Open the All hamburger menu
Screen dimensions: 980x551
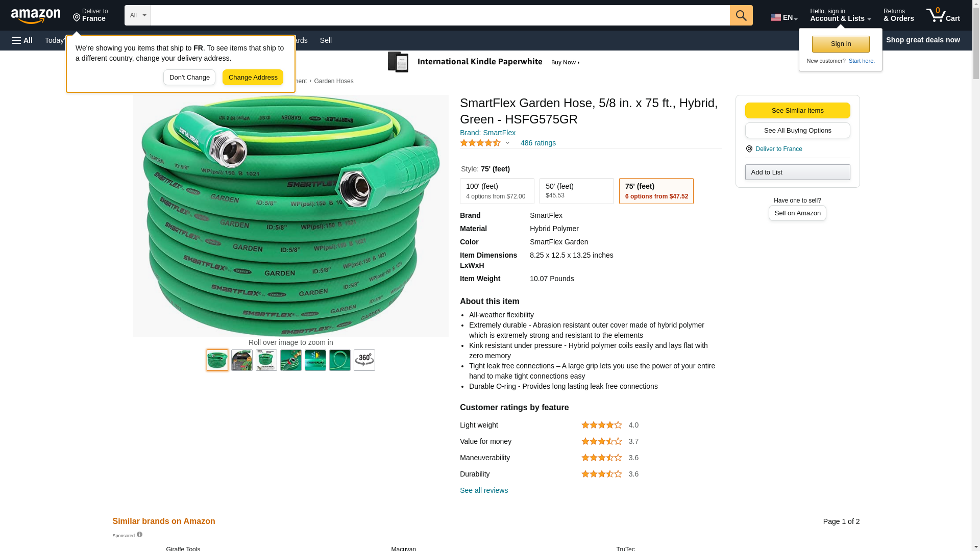click(x=22, y=40)
